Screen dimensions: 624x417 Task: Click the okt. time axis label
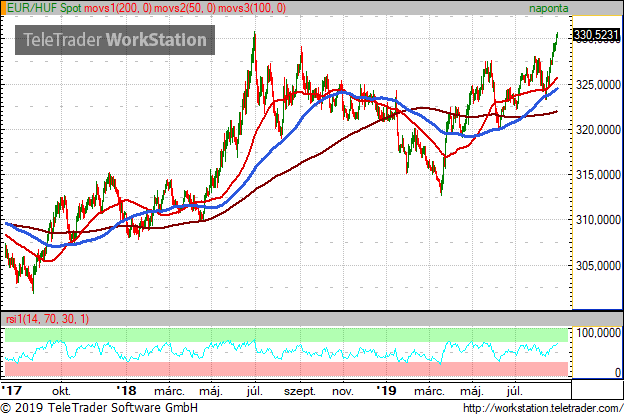coord(61,391)
